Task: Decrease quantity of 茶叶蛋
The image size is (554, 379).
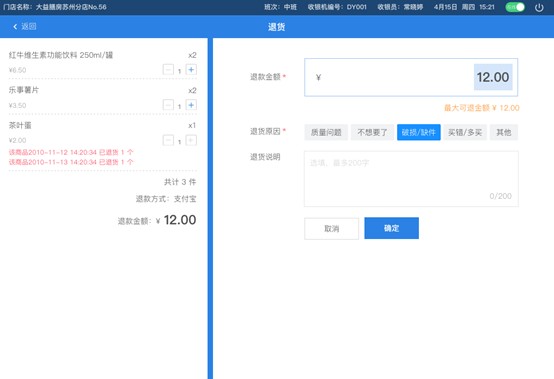Action: click(168, 140)
